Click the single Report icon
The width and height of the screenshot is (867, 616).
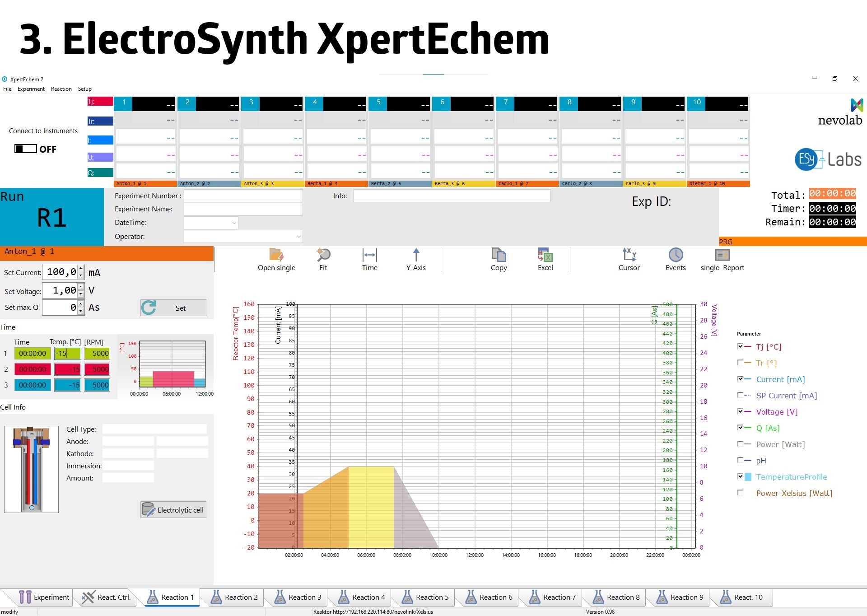click(722, 255)
